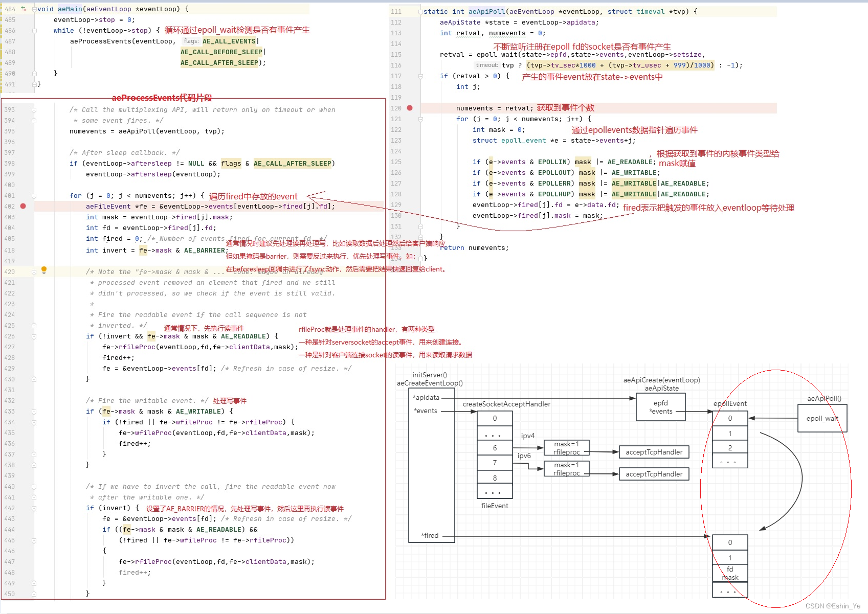Collapse the for loop at line 121

coord(420,119)
